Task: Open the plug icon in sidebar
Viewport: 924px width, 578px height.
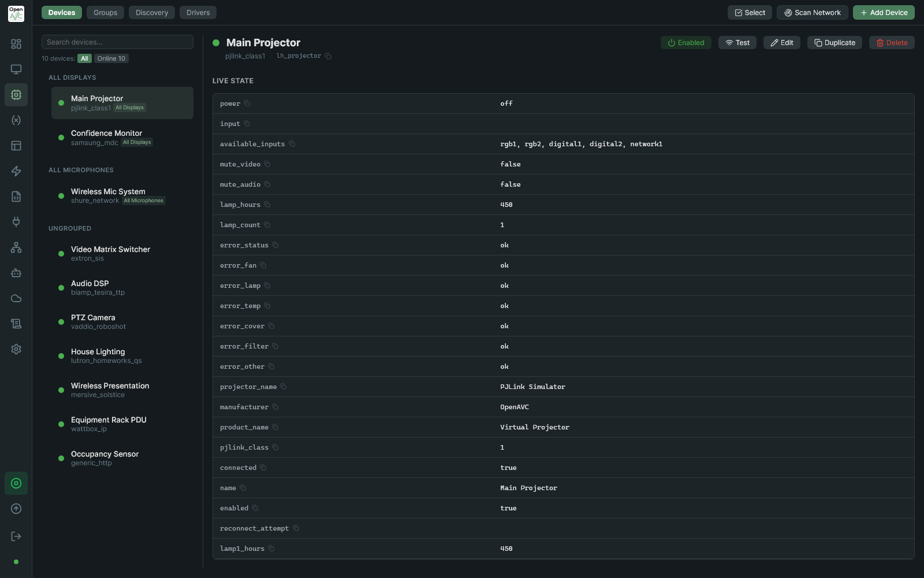Action: (x=16, y=222)
